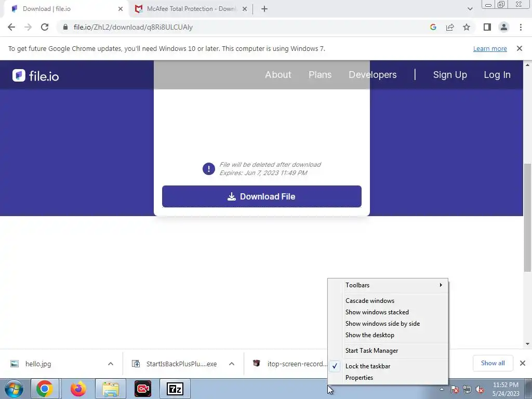
Task: Close the McAfee Total Protection tab
Action: [245, 9]
